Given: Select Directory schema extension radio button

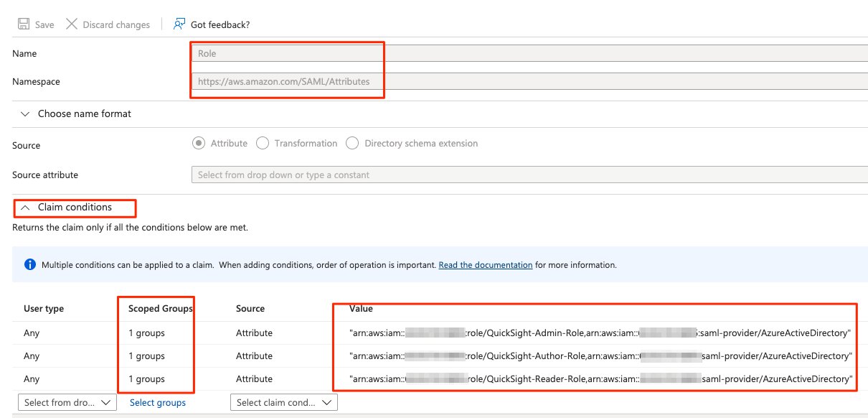Looking at the screenshot, I should 352,144.
